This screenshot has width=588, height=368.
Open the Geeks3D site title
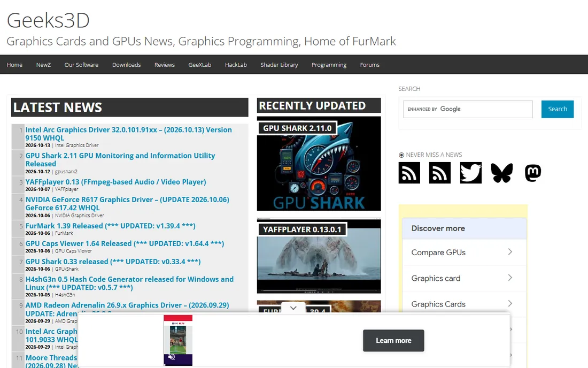(x=48, y=20)
